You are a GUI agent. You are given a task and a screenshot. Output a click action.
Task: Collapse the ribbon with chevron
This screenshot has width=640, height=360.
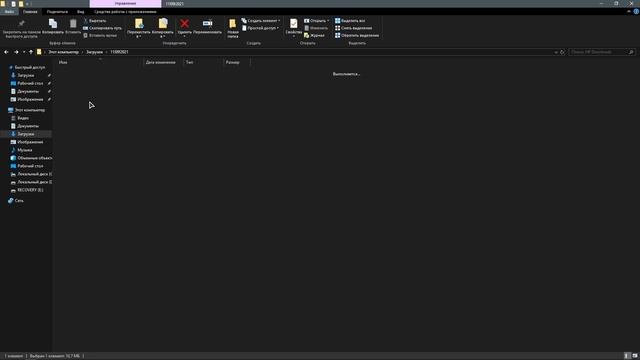click(629, 12)
